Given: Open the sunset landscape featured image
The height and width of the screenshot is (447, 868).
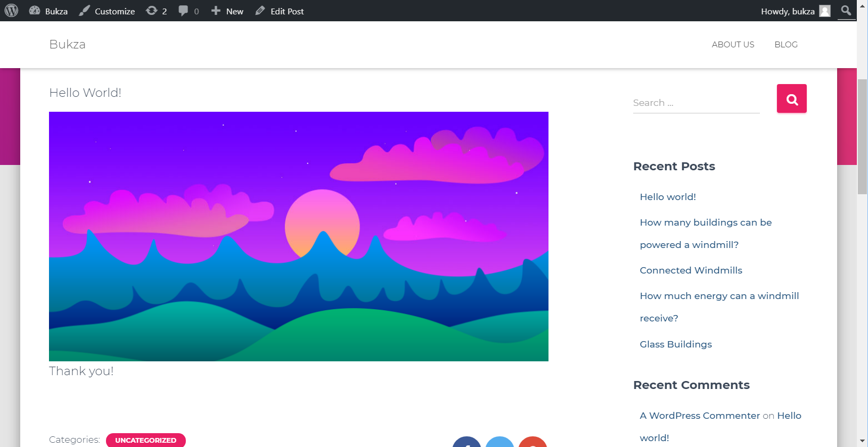Looking at the screenshot, I should [x=299, y=236].
